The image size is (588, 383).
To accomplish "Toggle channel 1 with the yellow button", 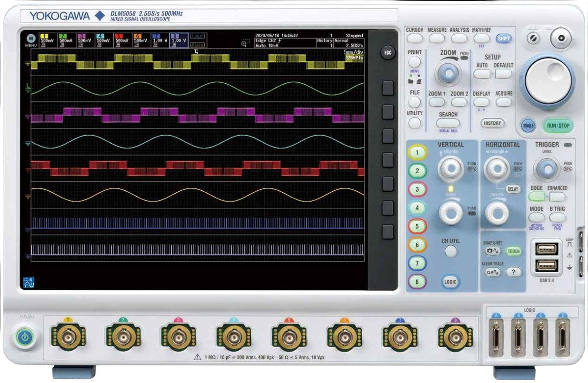I will tap(417, 152).
